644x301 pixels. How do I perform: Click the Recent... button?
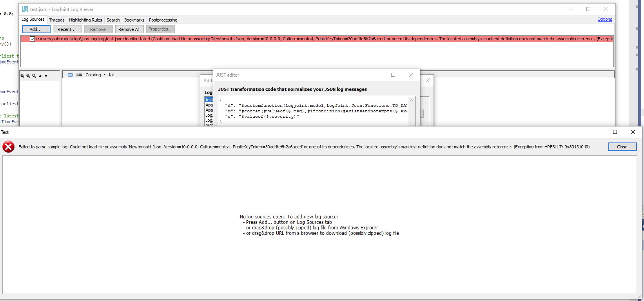click(x=67, y=29)
